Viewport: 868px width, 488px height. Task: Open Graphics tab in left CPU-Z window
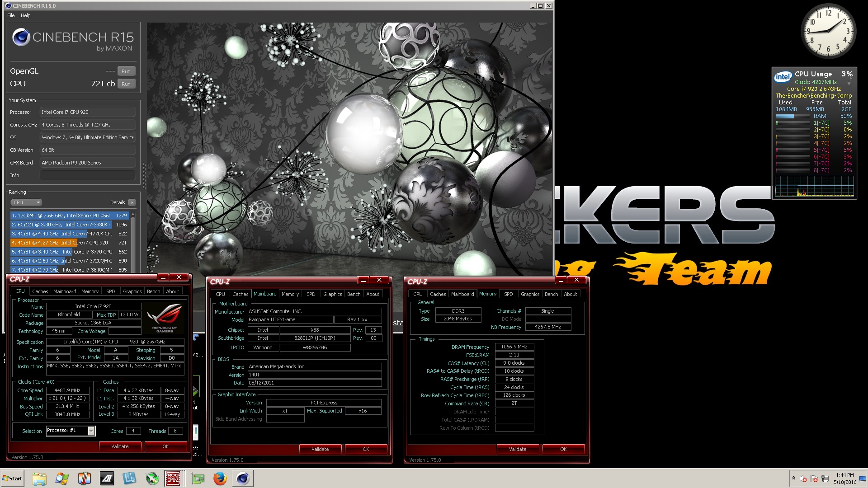(132, 291)
